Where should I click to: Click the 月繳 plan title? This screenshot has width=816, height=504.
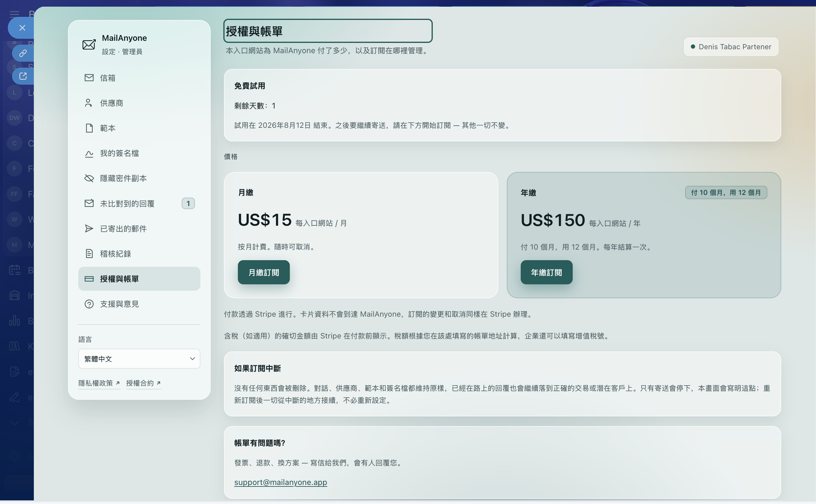pyautogui.click(x=246, y=193)
